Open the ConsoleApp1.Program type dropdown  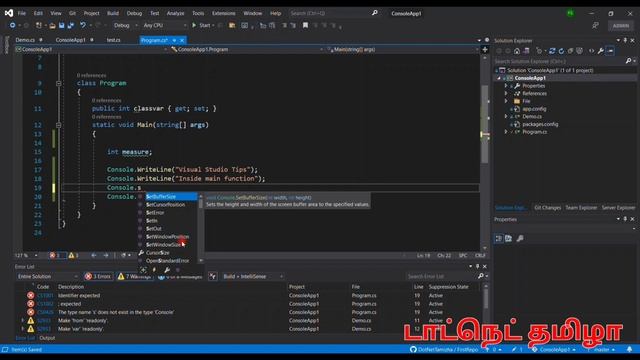point(247,49)
